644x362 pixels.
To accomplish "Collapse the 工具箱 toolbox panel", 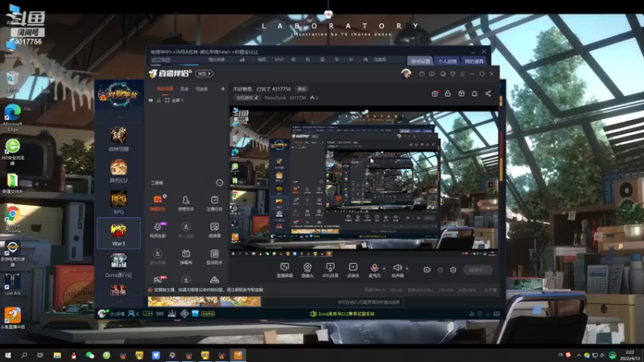I will coord(220,183).
